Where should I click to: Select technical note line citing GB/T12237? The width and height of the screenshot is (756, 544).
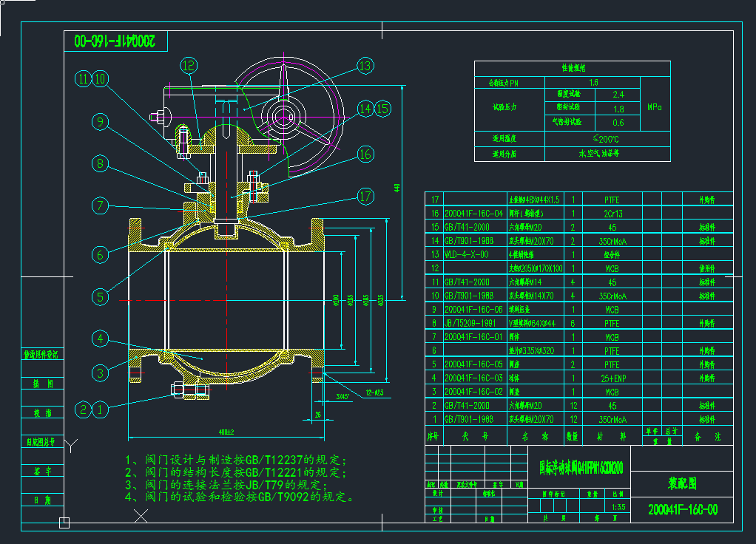point(236,459)
